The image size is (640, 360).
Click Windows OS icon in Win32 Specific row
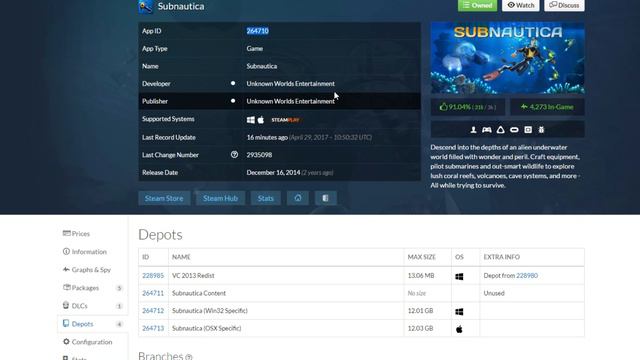(x=459, y=311)
